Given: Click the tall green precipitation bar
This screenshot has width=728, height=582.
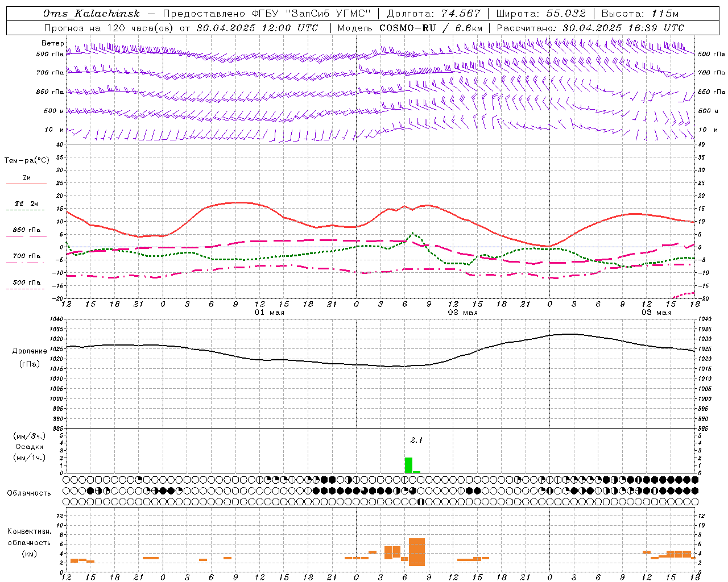Looking at the screenshot, I should pos(408,465).
